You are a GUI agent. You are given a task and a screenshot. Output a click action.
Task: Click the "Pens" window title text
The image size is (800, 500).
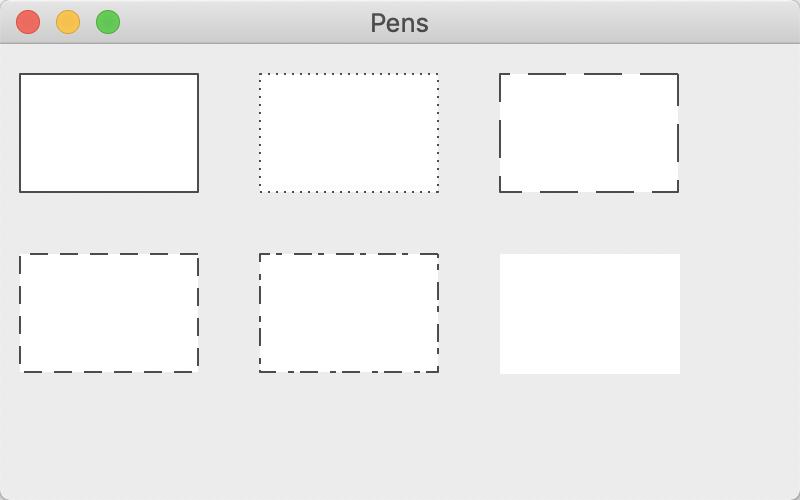399,23
